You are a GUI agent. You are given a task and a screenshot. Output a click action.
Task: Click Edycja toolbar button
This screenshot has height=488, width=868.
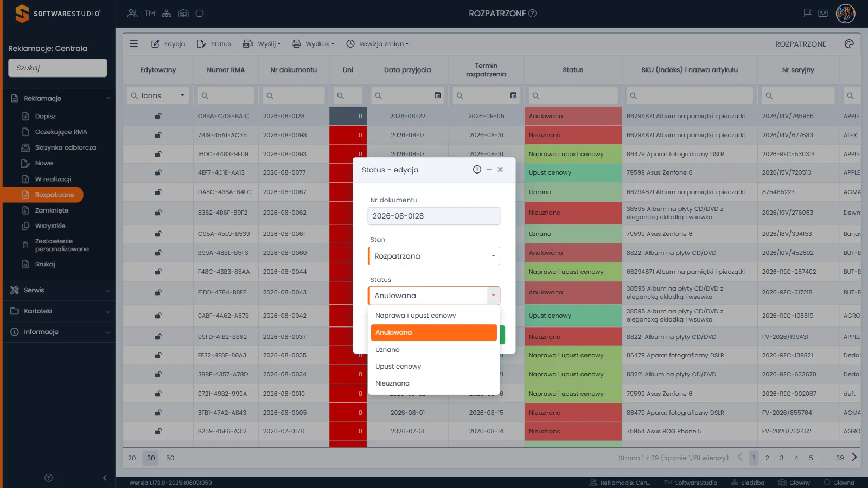[168, 44]
